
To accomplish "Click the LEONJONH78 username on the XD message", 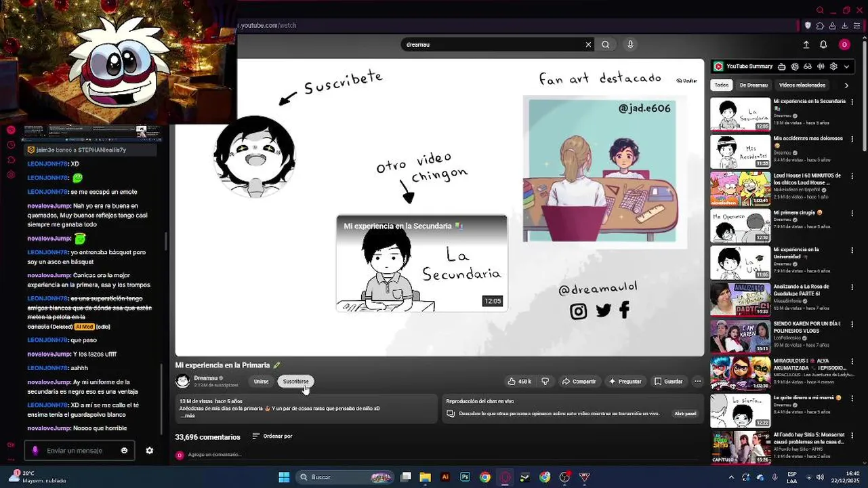I will coord(48,164).
